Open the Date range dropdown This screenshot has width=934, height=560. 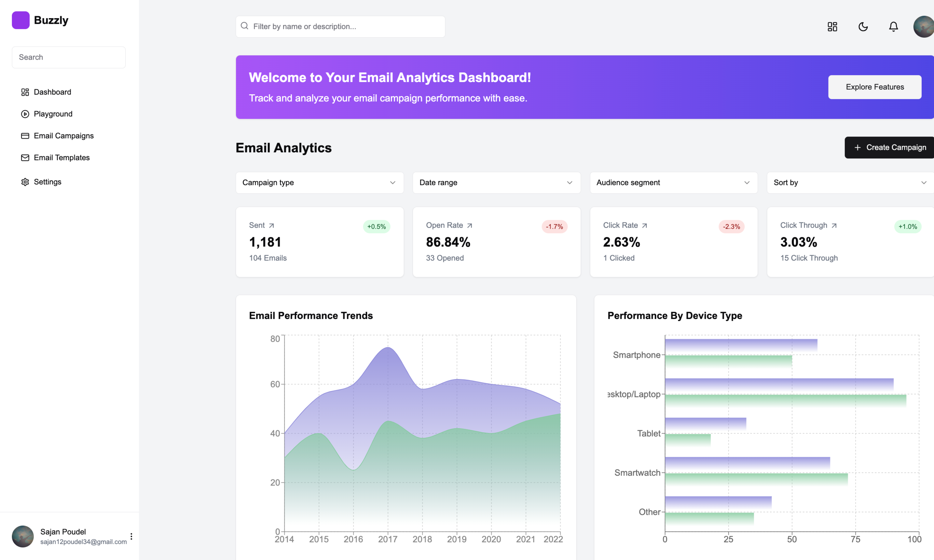[x=496, y=183]
